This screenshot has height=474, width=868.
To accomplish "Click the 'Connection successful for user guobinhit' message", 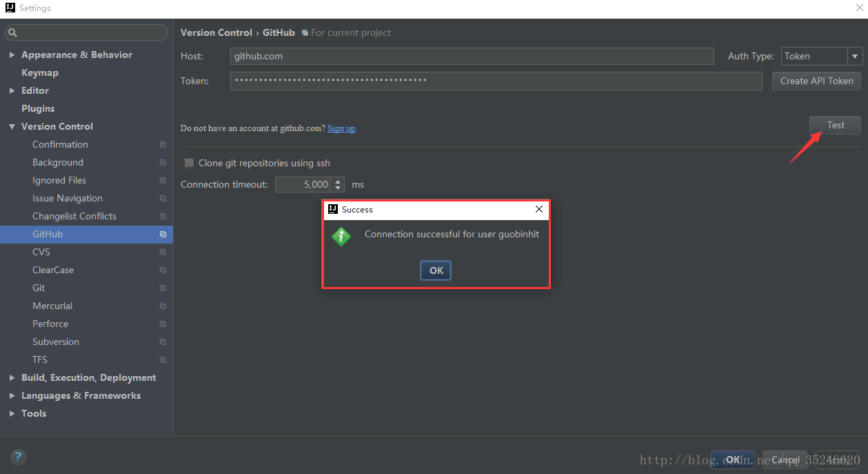I will (452, 235).
